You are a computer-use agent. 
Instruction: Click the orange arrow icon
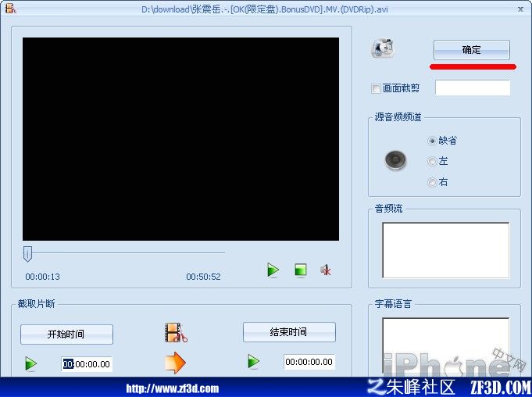pyautogui.click(x=175, y=363)
